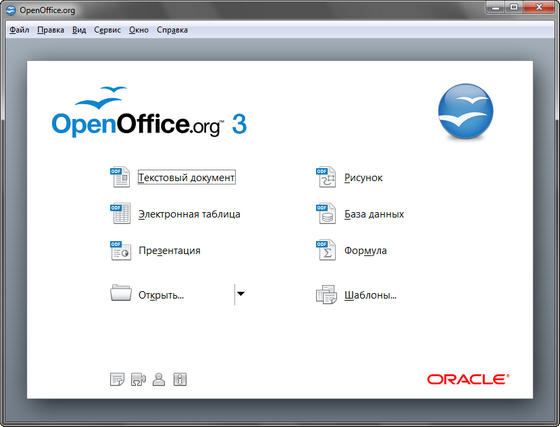
Task: Click the information icon at the bottom
Action: (180, 379)
